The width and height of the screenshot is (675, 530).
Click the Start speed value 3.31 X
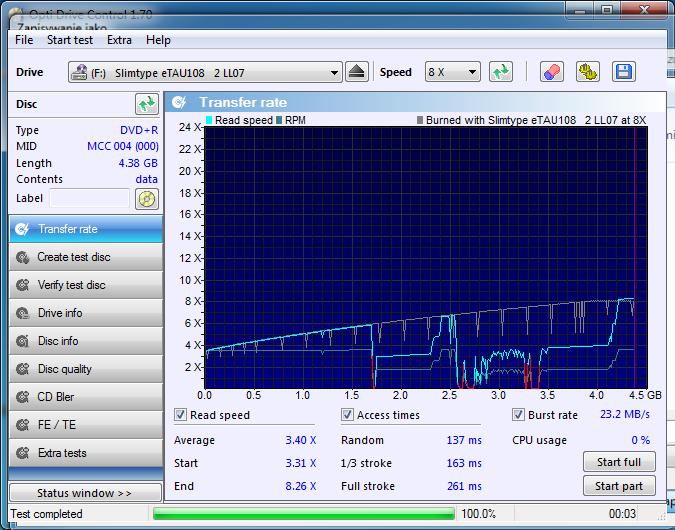(301, 463)
